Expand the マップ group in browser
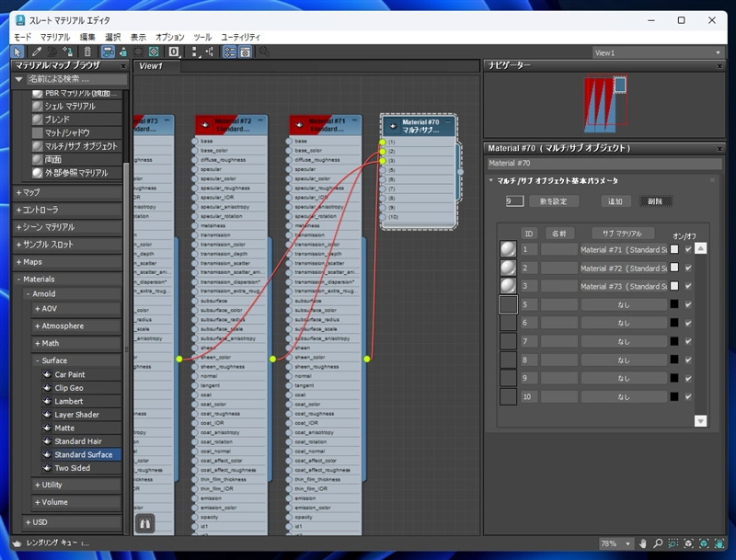The image size is (736, 560). point(67,192)
